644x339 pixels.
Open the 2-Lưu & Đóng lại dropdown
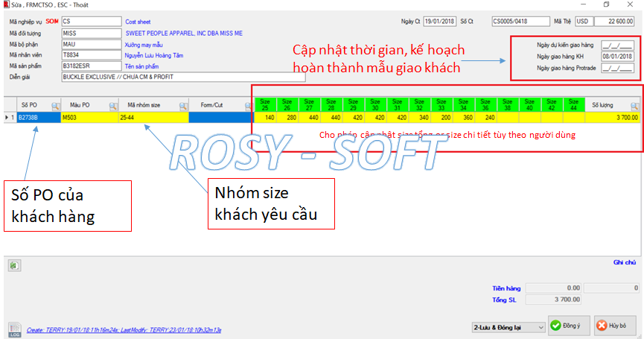tap(508, 328)
